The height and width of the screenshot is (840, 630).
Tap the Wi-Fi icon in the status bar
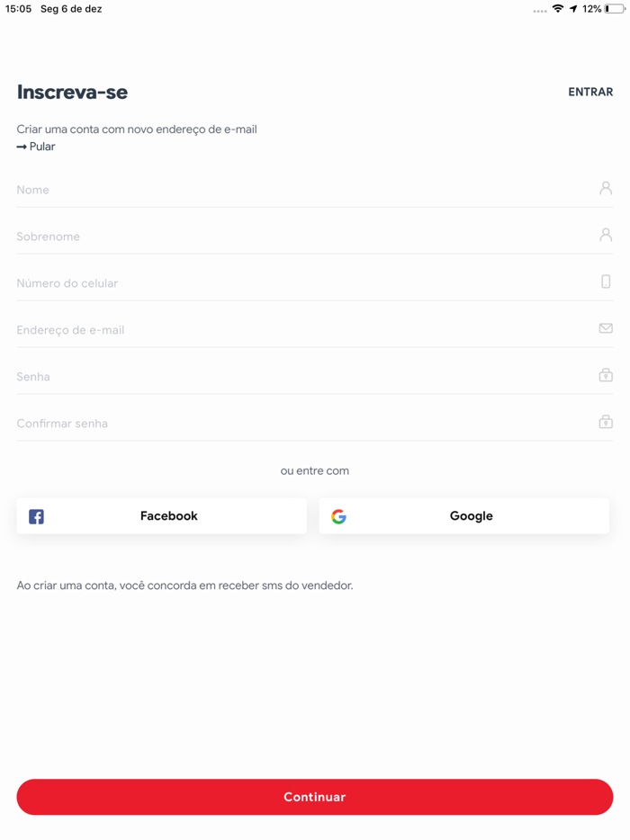[558, 9]
